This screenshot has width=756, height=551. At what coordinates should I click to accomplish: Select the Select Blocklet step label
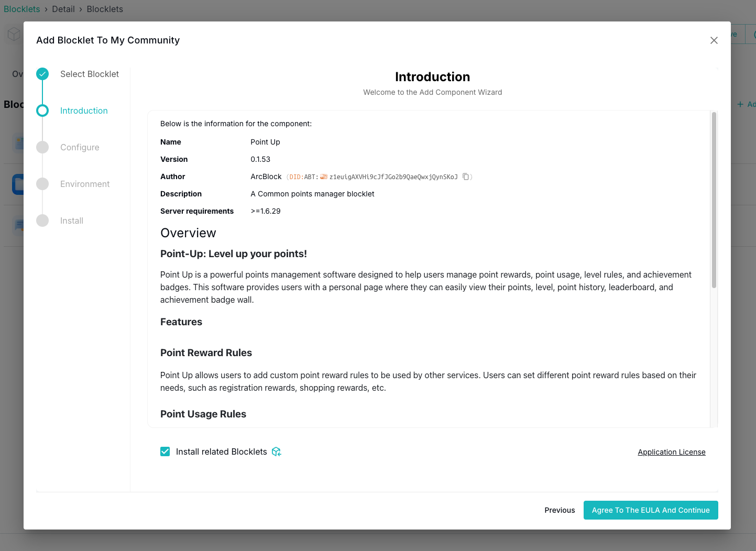coord(90,74)
